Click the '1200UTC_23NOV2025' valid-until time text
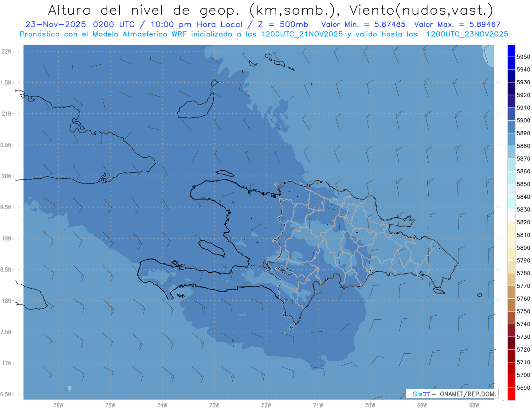The height and width of the screenshot is (411, 532). pos(467,34)
